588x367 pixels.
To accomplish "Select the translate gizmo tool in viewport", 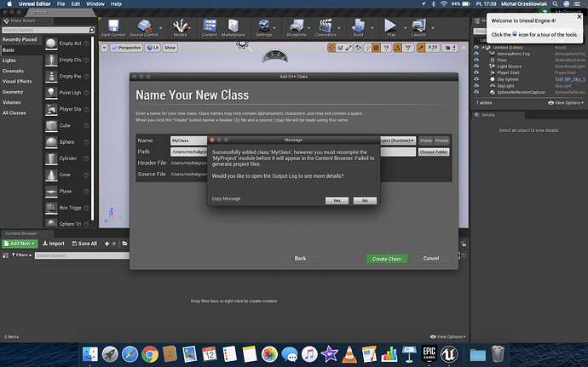I will [x=331, y=48].
